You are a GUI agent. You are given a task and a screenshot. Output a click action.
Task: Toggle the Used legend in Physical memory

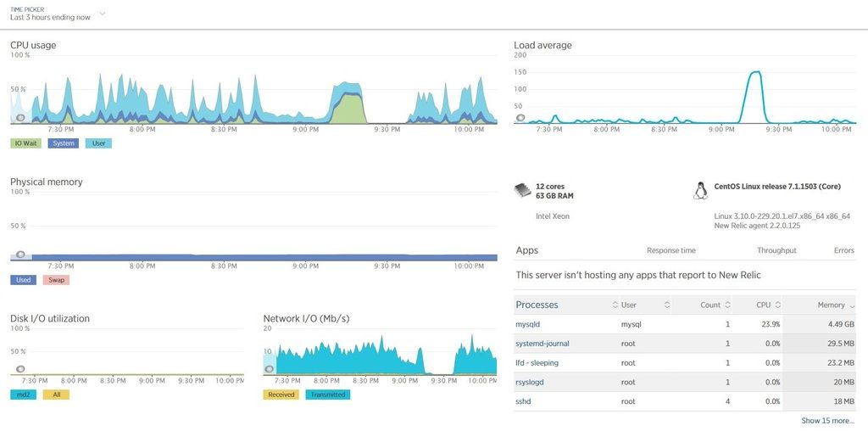pyautogui.click(x=23, y=280)
